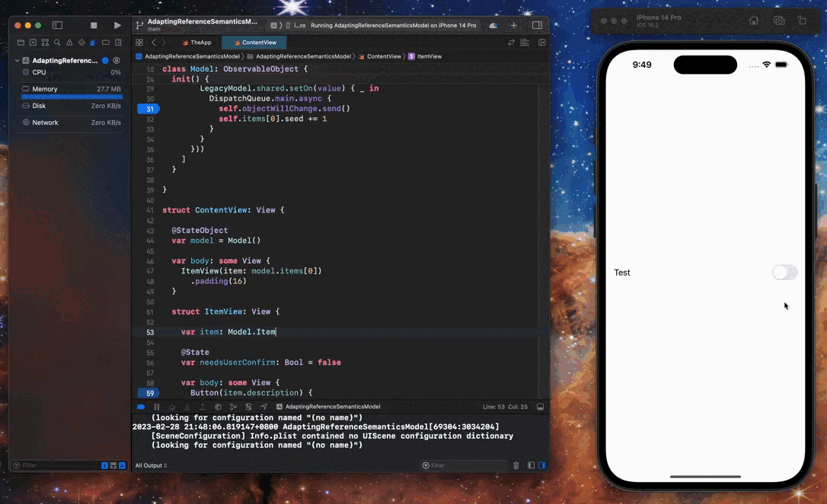Open the Issue navigator warning icon

(69, 42)
